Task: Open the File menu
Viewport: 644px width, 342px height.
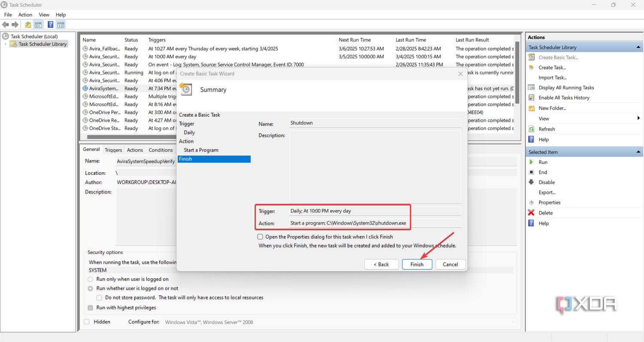Action: pos(8,15)
